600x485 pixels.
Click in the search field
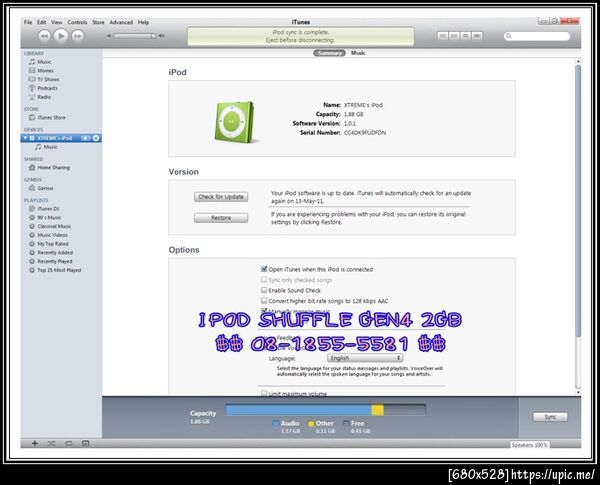[537, 36]
